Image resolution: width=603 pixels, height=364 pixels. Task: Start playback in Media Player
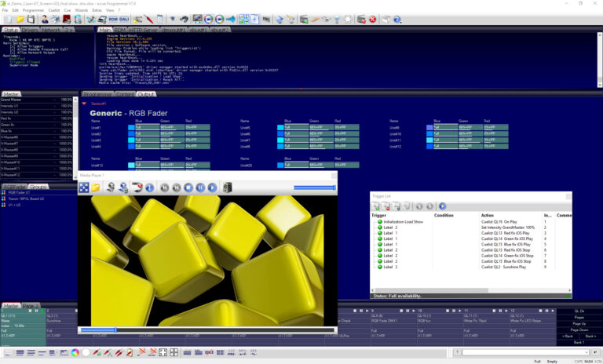point(212,187)
